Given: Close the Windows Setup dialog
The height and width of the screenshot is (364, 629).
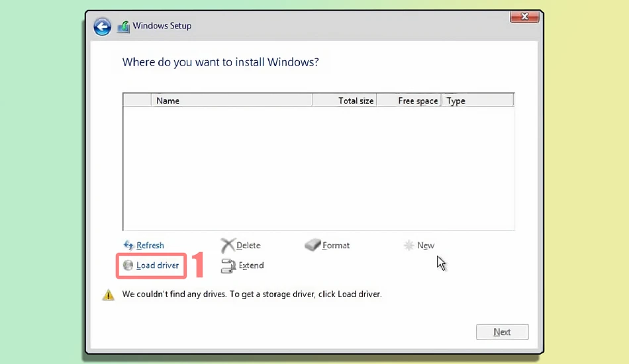Looking at the screenshot, I should click(524, 17).
